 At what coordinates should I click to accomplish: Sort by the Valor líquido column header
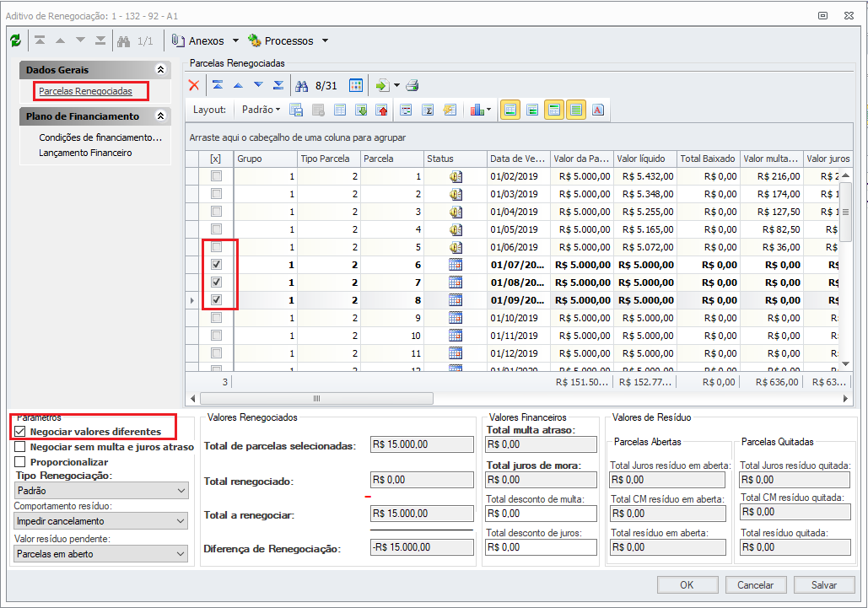click(645, 159)
